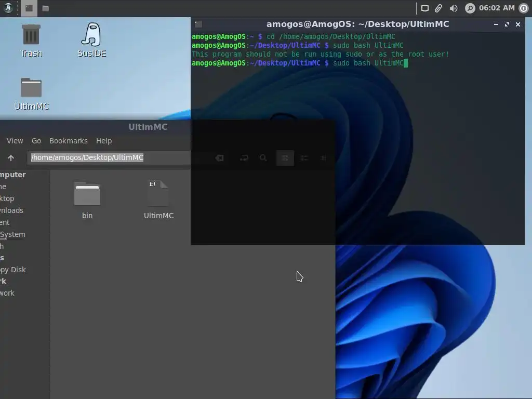Viewport: 532px width, 399px height.
Task: Select the UltimMC script file
Action: click(158, 200)
